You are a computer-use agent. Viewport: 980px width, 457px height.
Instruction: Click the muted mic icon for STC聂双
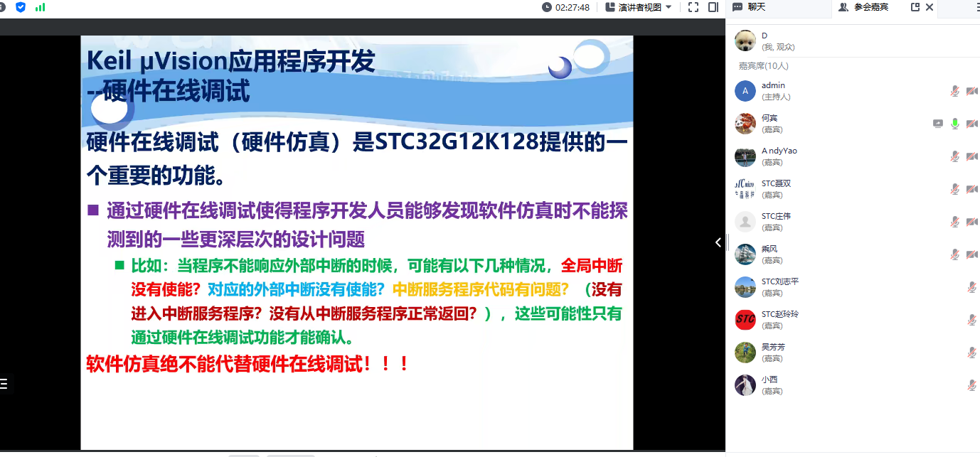pyautogui.click(x=955, y=189)
